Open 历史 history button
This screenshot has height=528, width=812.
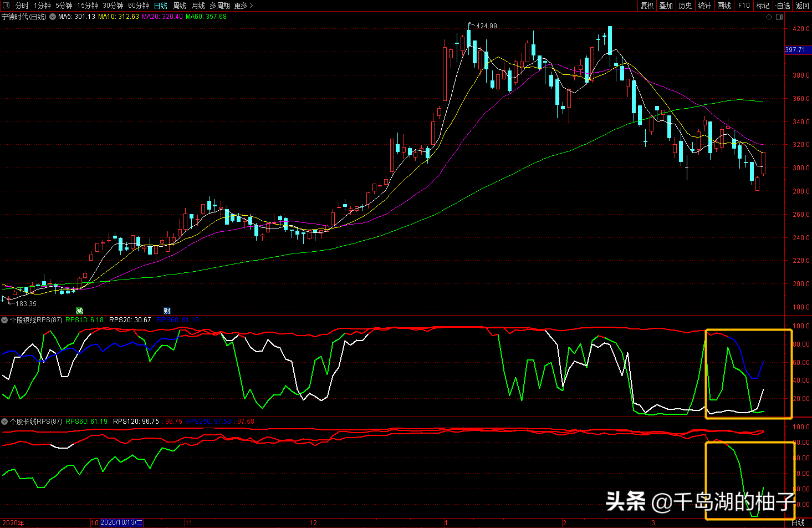coord(686,6)
